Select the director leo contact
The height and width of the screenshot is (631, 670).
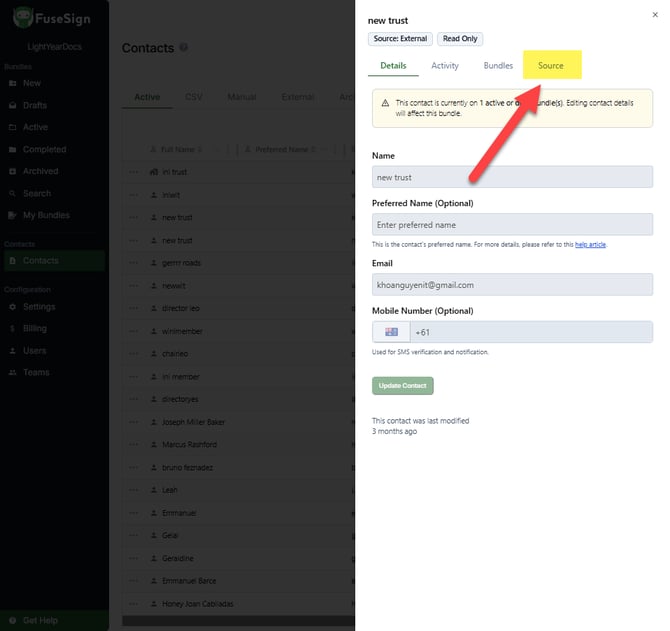(238, 308)
